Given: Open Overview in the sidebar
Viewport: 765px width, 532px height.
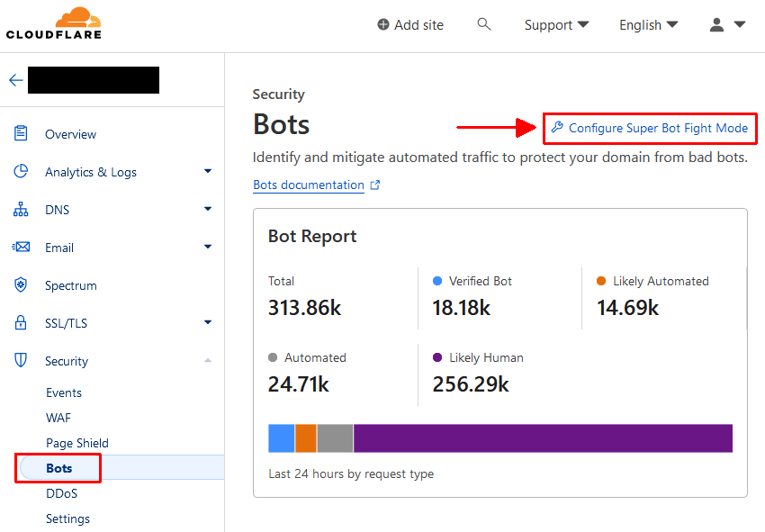Looking at the screenshot, I should [71, 134].
